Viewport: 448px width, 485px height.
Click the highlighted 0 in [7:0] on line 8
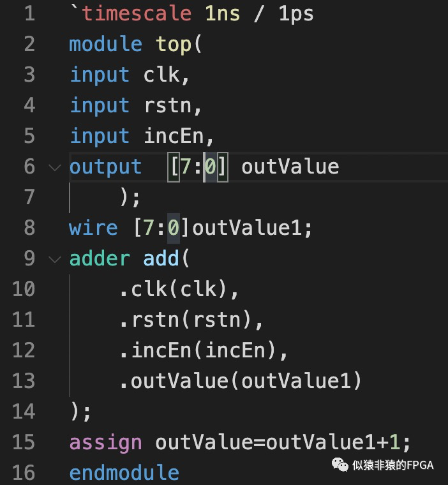(174, 228)
